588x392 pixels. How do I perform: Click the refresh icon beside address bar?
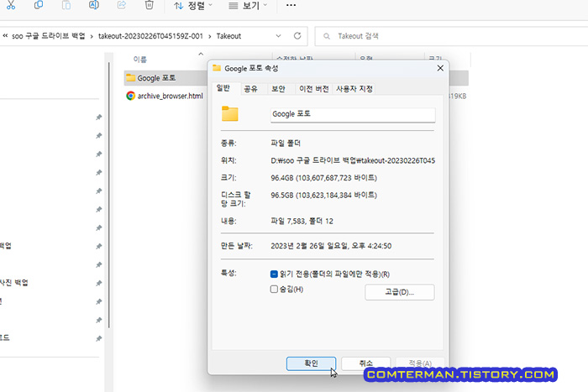[x=297, y=36]
